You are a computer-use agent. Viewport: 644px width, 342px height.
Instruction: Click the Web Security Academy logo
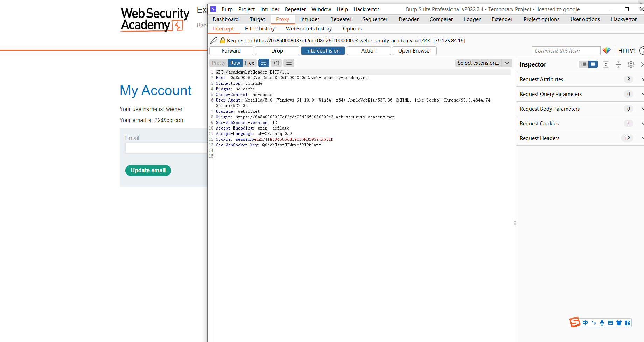tap(155, 20)
